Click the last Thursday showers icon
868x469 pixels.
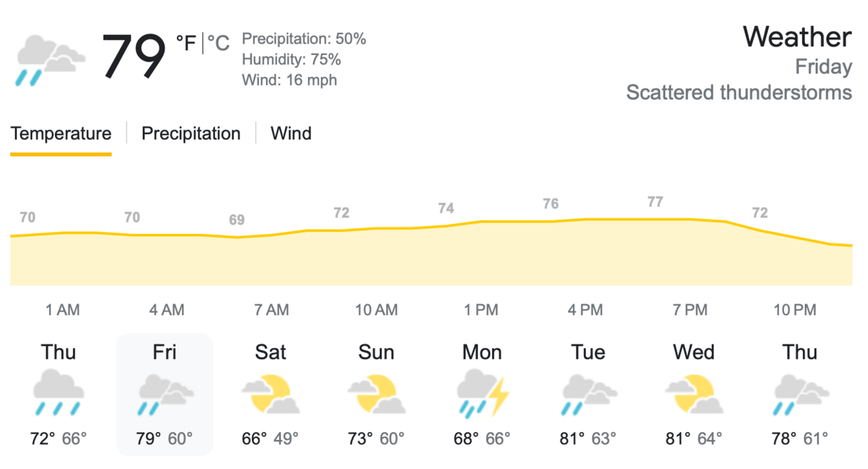(x=800, y=394)
